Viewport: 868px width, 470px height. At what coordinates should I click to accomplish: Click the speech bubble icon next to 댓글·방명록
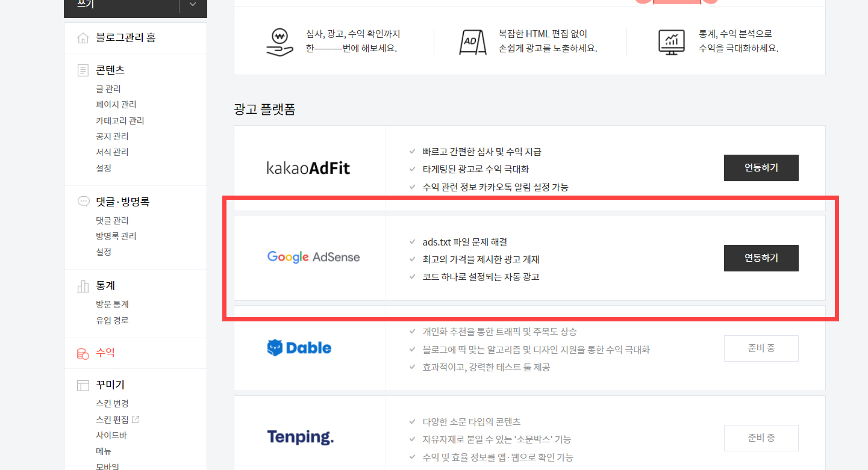(83, 202)
